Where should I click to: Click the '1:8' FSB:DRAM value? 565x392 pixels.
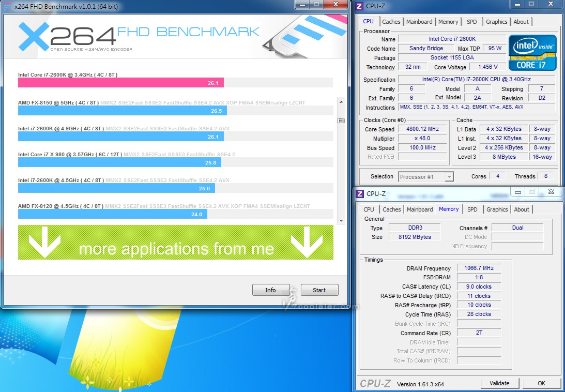click(479, 277)
